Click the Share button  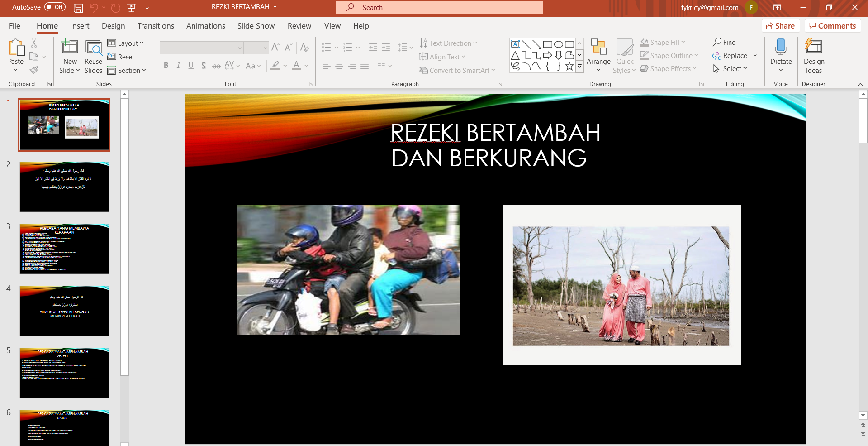point(780,26)
